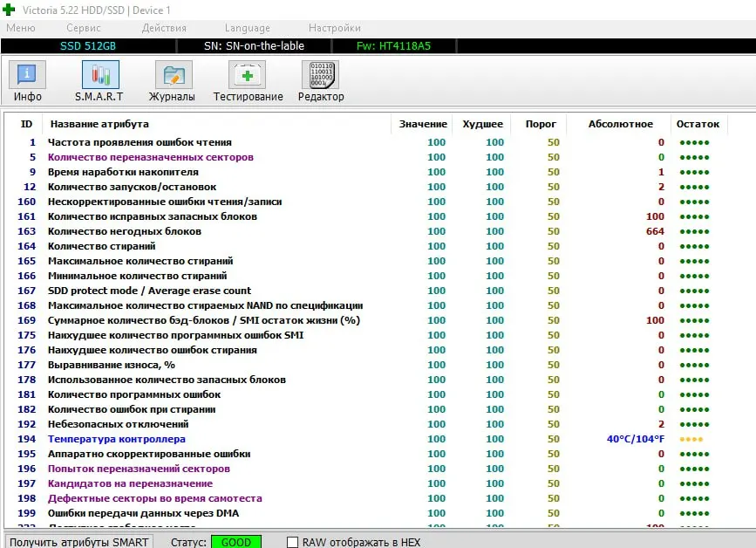Select the S.M.A.R.T toolbar icon
This screenshot has height=548, width=756.
pos(99,76)
